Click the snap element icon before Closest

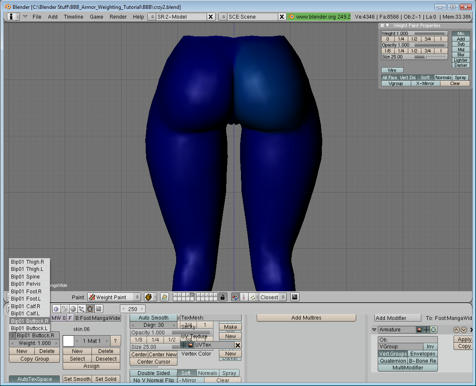pos(252,297)
